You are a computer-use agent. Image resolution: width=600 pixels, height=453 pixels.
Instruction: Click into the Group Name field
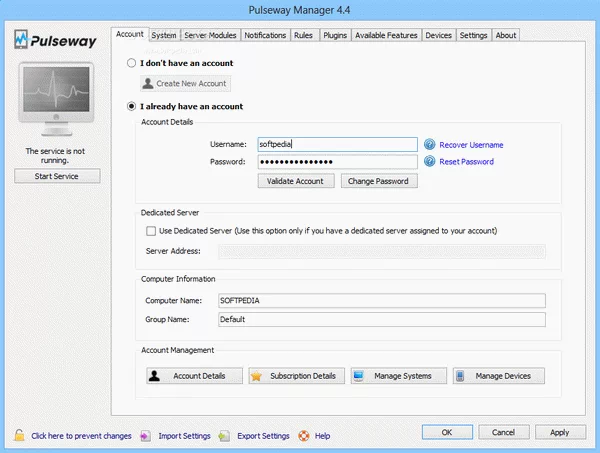(x=382, y=319)
